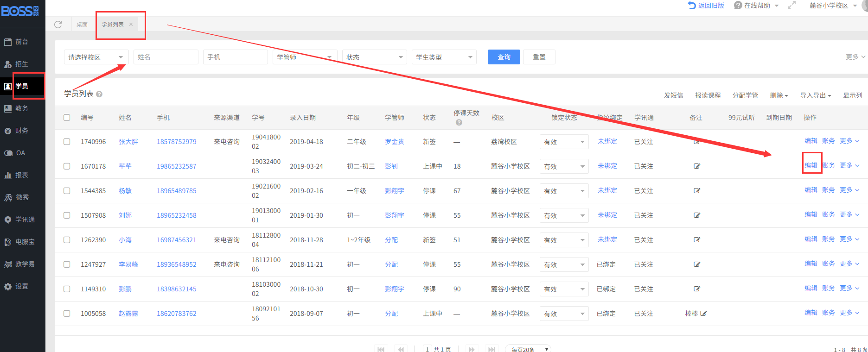Image resolution: width=868 pixels, height=352 pixels.
Task: Click the 返回旧版 link icon
Action: click(x=692, y=5)
